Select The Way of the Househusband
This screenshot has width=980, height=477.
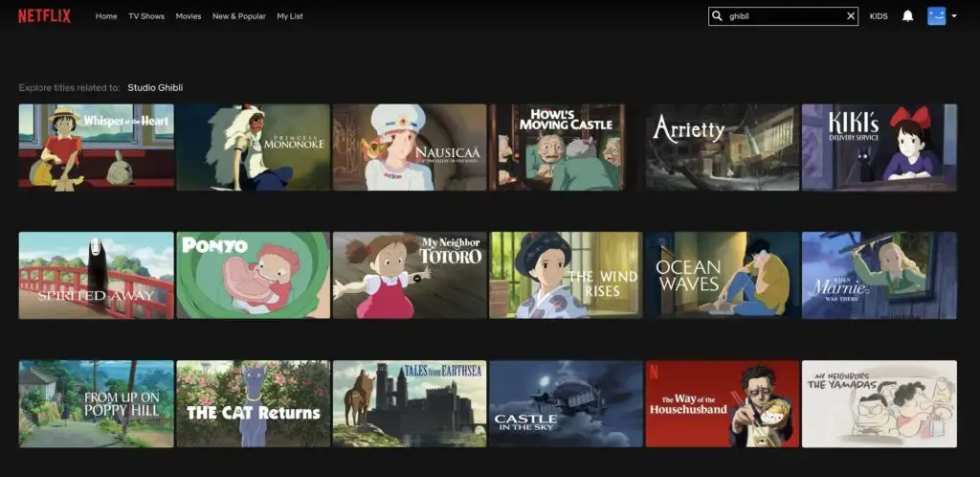[x=722, y=403]
